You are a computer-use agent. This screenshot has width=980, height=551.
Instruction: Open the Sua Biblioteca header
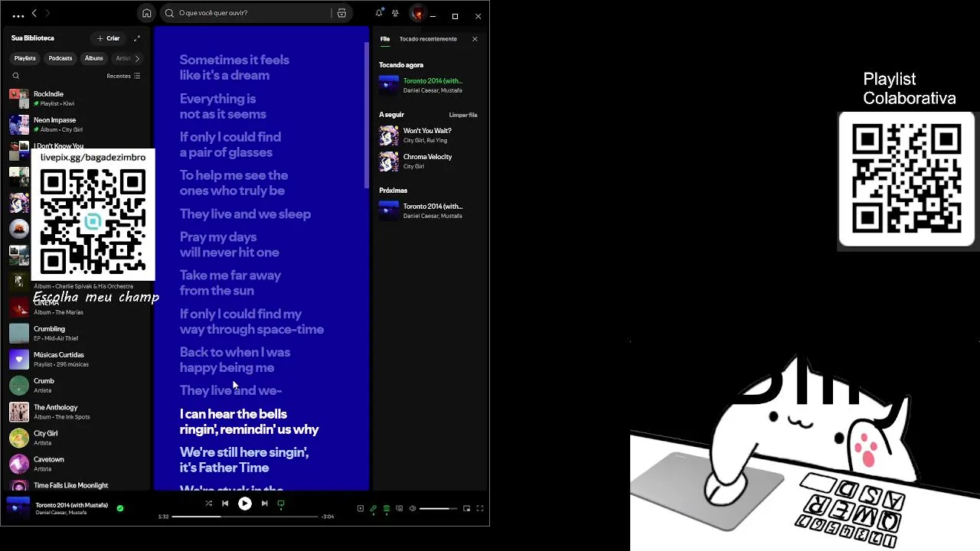[x=33, y=38]
